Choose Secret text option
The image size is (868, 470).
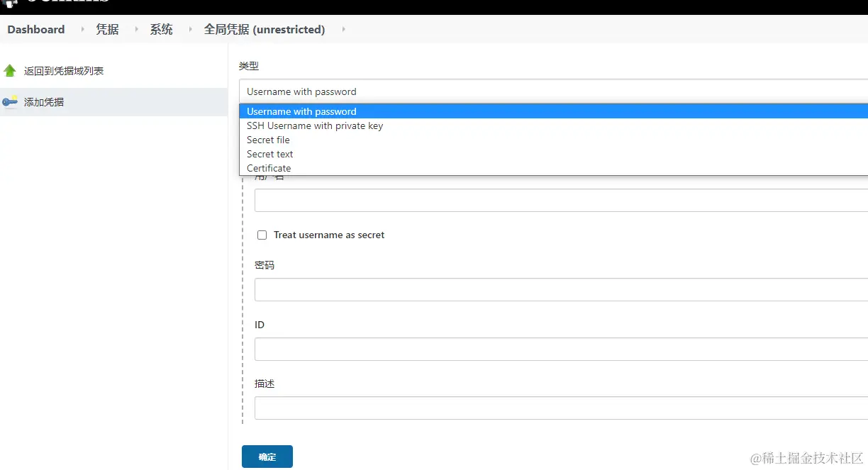pyautogui.click(x=553, y=154)
